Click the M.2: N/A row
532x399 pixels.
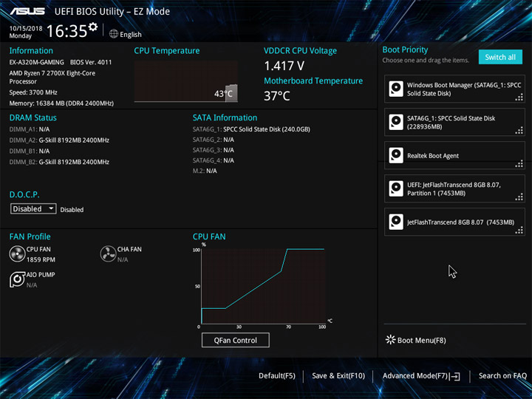(x=205, y=171)
